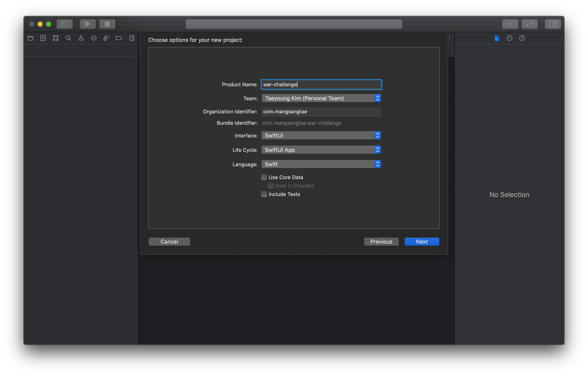Open the Team dropdown
The image size is (588, 376).
[x=321, y=98]
